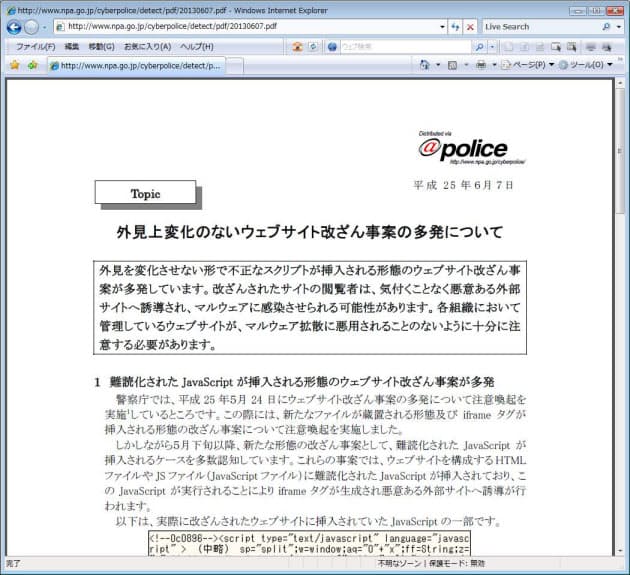The image size is (630, 575).
Task: Stop loading with the red X button
Action: [x=470, y=27]
